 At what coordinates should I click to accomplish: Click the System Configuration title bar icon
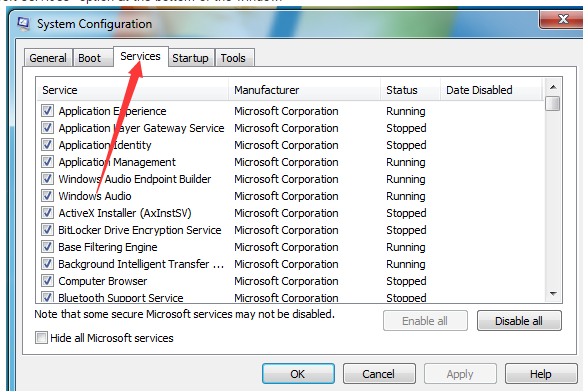pyautogui.click(x=23, y=24)
